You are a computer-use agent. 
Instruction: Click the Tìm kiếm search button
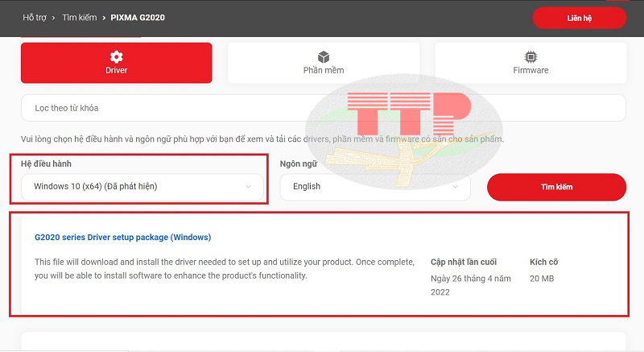[x=556, y=187]
